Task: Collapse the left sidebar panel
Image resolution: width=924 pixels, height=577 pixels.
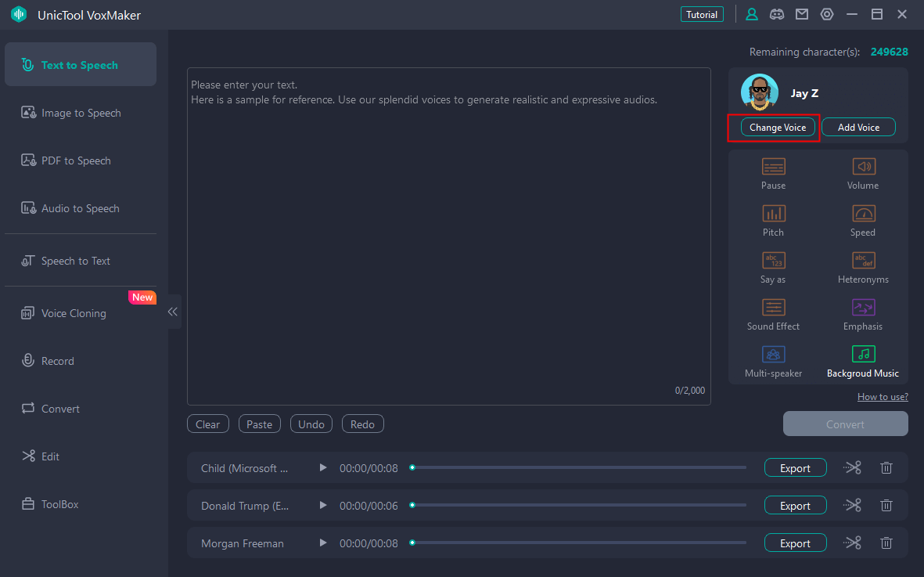Action: click(x=173, y=312)
